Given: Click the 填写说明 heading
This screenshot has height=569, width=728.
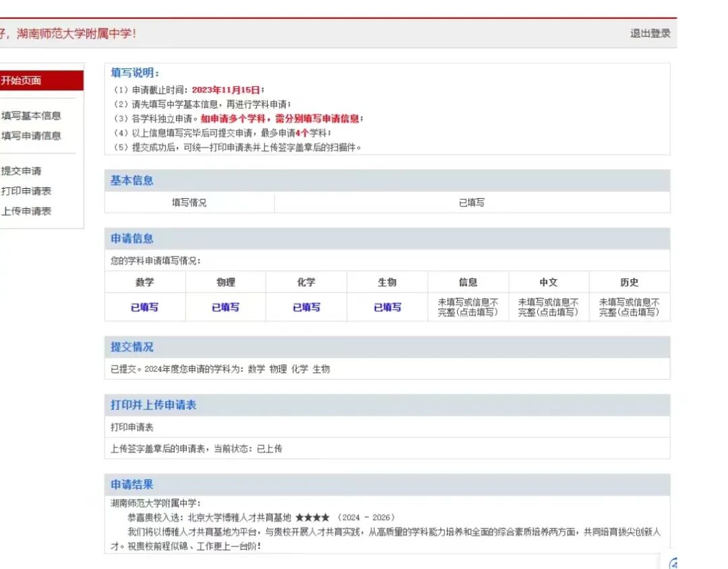Looking at the screenshot, I should (x=135, y=72).
